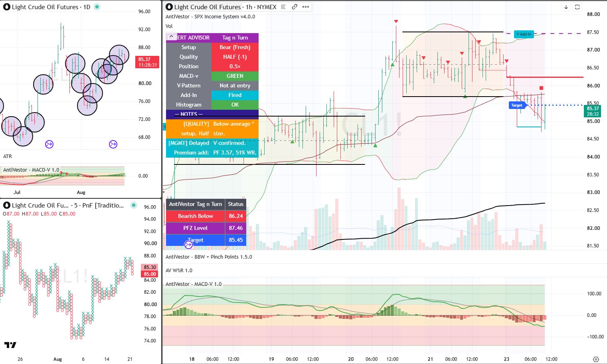Click the 'GREEN' MACD-v value cell
Image resolution: width=607 pixels, height=364 pixels.
click(x=235, y=76)
